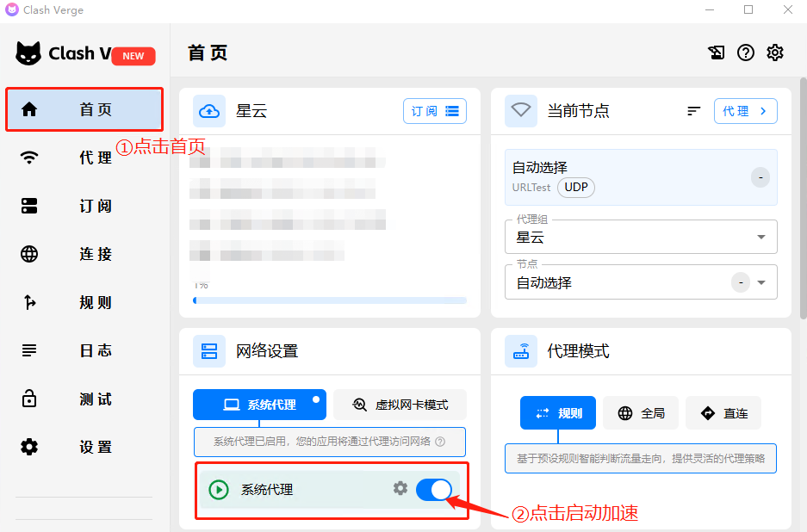The height and width of the screenshot is (532, 807).
Task: Click the server icon beside 网络设置
Action: point(209,351)
